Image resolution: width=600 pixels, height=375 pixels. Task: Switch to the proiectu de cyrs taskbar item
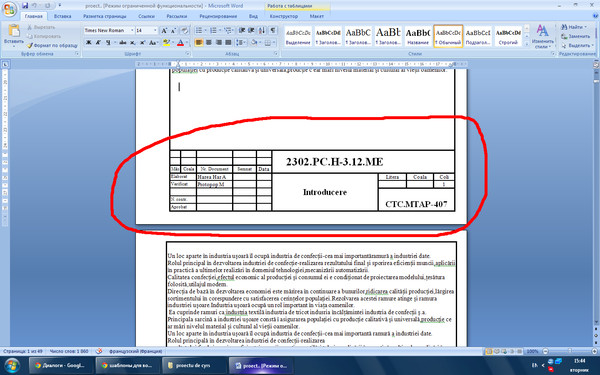point(193,365)
